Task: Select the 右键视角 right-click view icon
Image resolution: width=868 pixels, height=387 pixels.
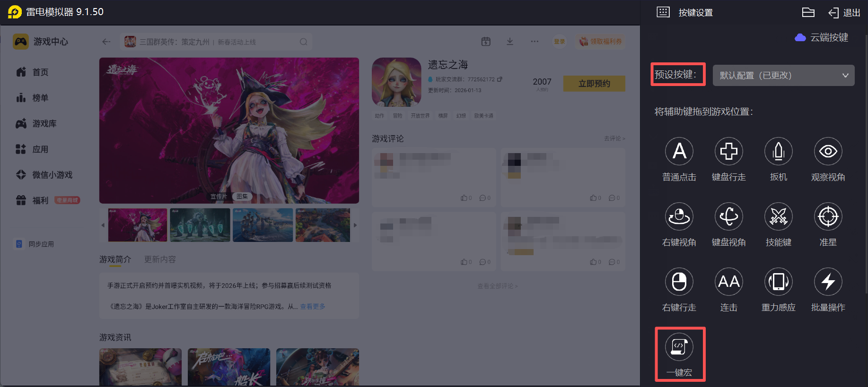Action: [x=679, y=216]
